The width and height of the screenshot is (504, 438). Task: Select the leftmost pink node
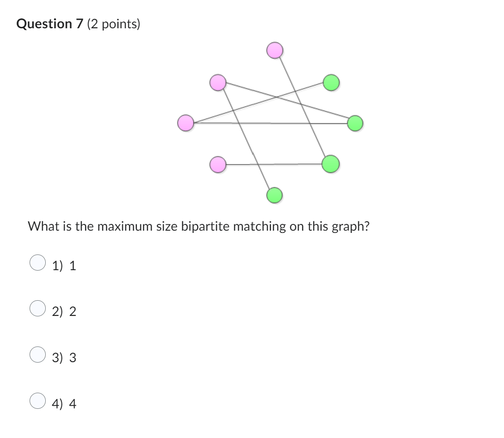tap(186, 123)
